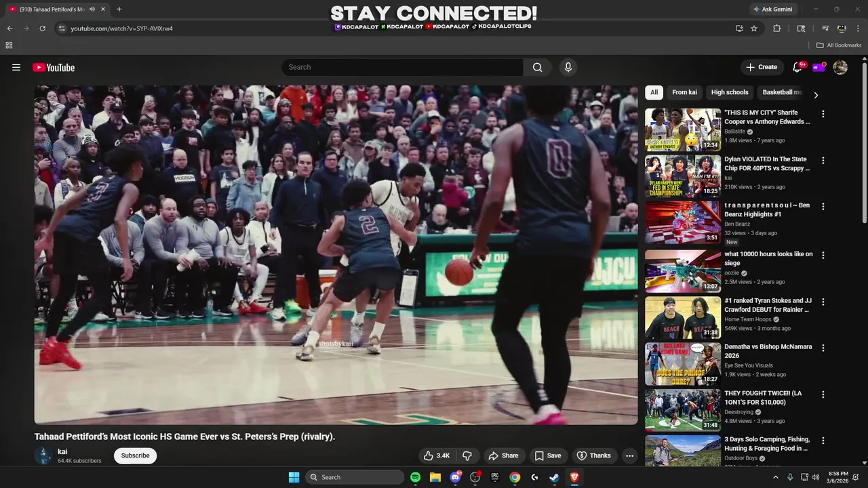
Task: Open the YouTube guide hamburger menu
Action: pos(16,67)
